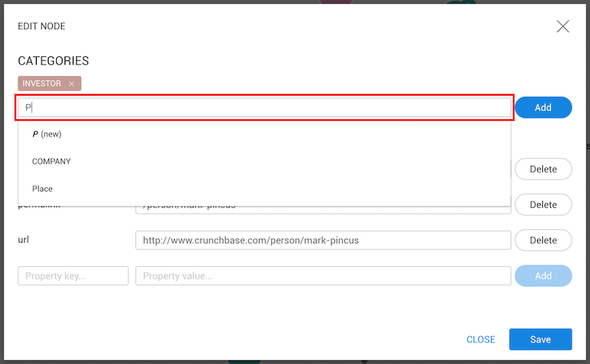This screenshot has height=364, width=590.
Task: Edit the url value crunchbase field
Action: [x=323, y=241]
